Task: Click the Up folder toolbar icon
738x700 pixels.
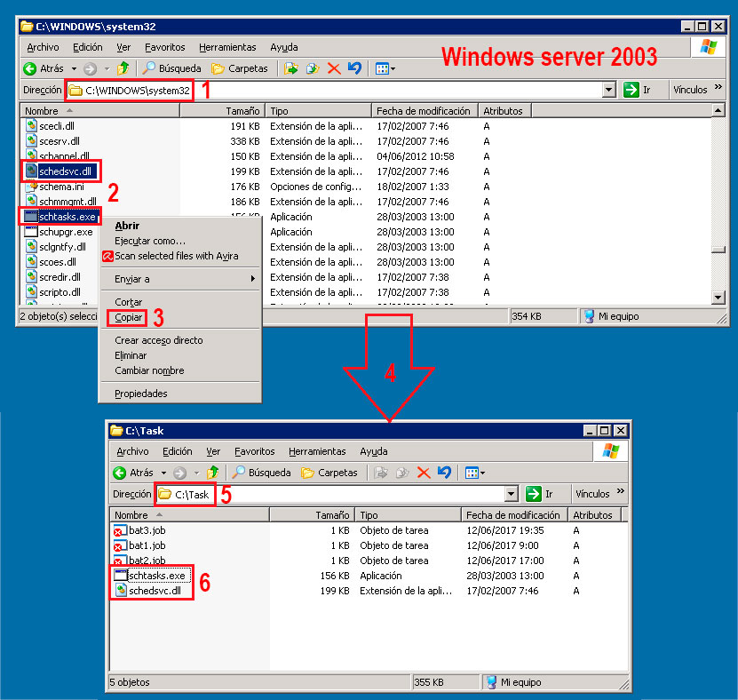Action: click(123, 68)
